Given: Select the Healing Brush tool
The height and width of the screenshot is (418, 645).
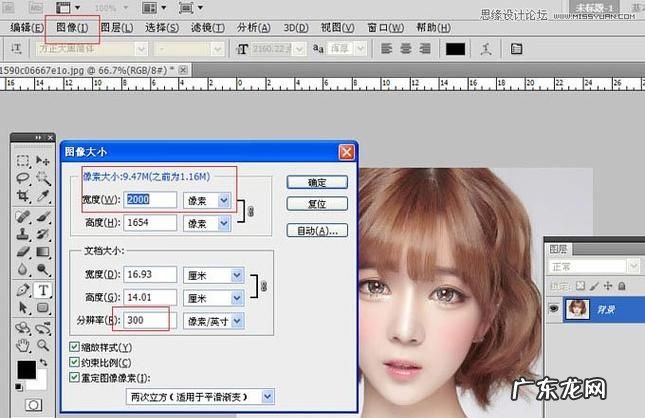Looking at the screenshot, I should [23, 216].
